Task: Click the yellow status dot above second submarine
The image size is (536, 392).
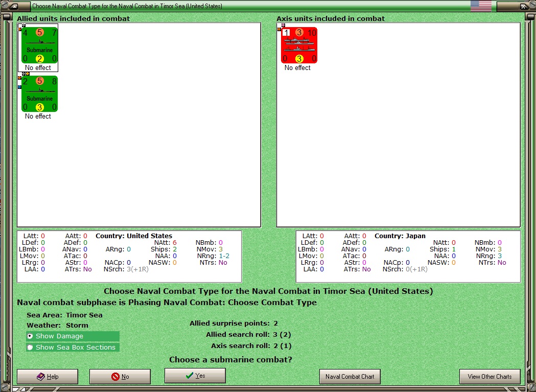Action: tap(28, 74)
